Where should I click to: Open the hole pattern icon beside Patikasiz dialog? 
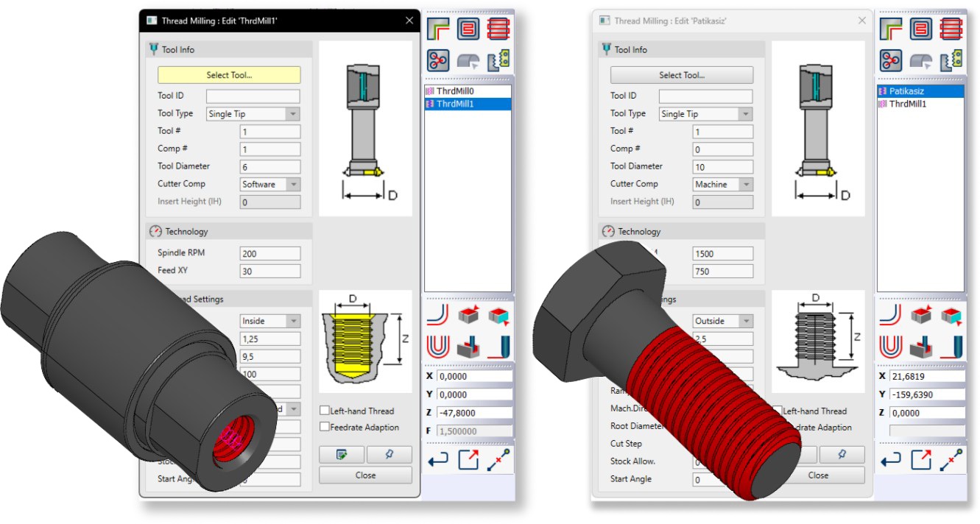point(891,60)
